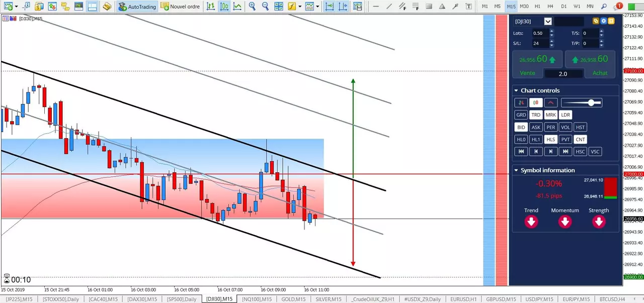Decrease S/L value with down arrow
The image size is (644, 303).
pos(552,45)
